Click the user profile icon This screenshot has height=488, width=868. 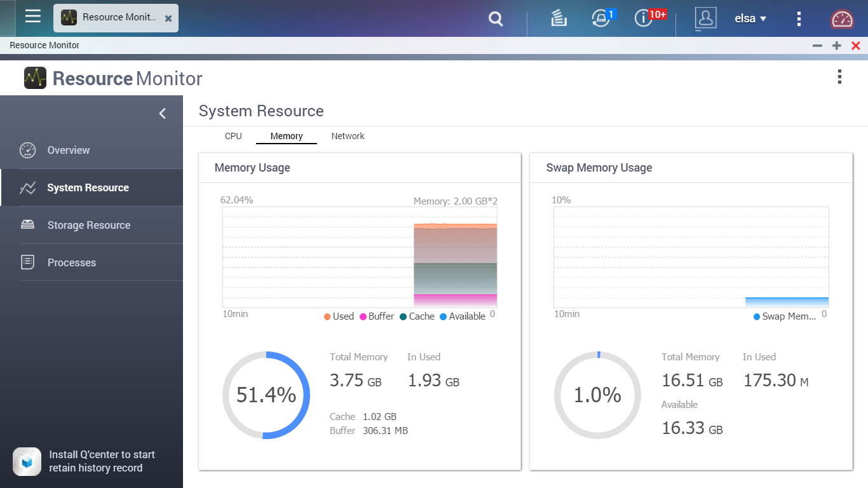705,18
